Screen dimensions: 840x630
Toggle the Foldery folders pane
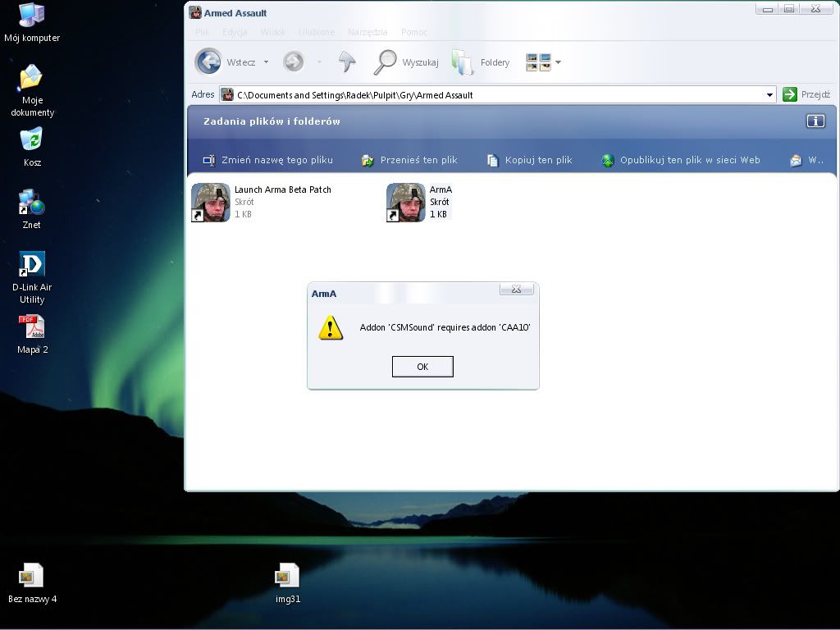click(x=481, y=62)
